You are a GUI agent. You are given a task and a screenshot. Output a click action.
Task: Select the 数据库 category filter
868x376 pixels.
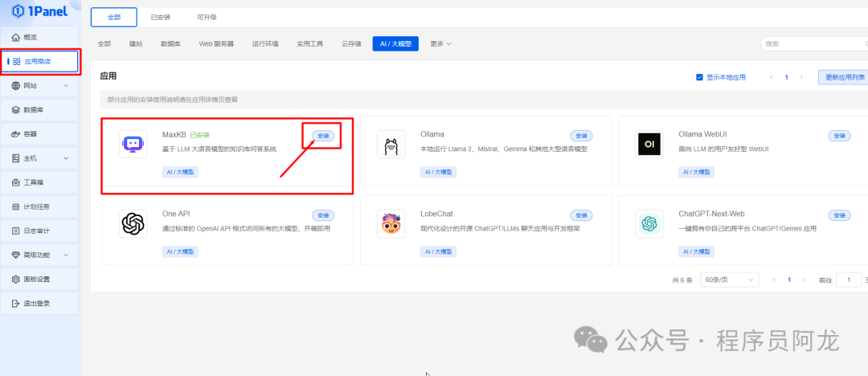(x=170, y=43)
